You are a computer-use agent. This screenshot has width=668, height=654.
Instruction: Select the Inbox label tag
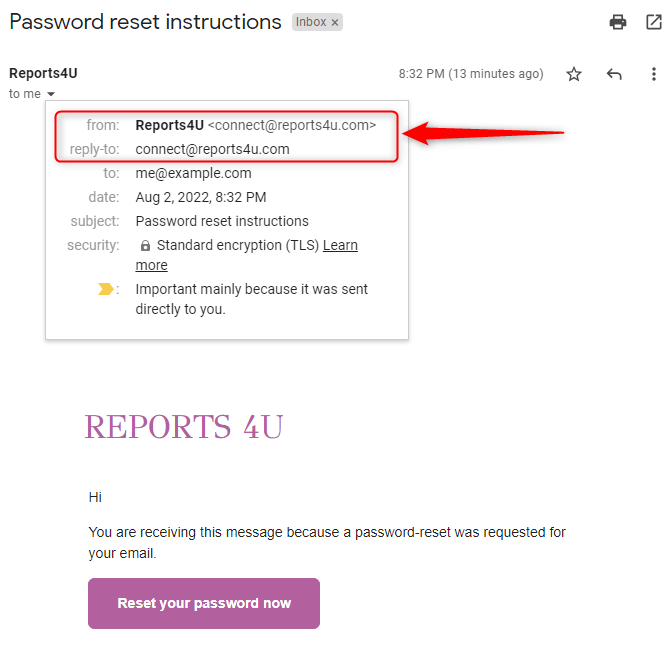point(310,22)
